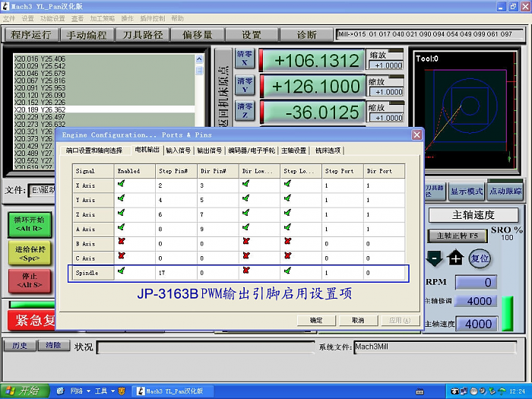Click 停止 Alt S button

point(30,280)
